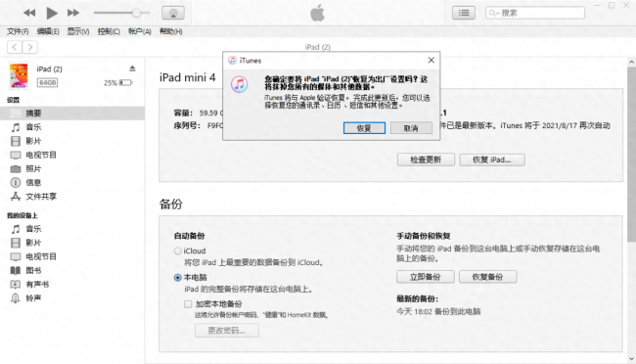Click the scrollbar down arrow
The width and height of the screenshot is (636, 364).
pos(631,359)
